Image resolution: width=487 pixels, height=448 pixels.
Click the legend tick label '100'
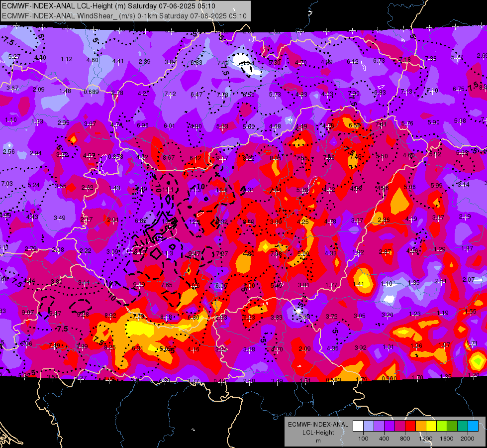(363, 439)
